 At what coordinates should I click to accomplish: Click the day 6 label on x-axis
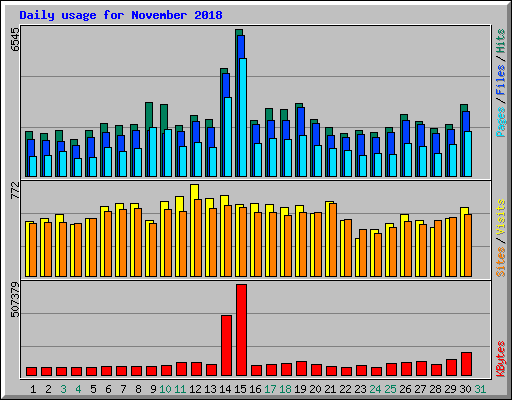click(108, 389)
